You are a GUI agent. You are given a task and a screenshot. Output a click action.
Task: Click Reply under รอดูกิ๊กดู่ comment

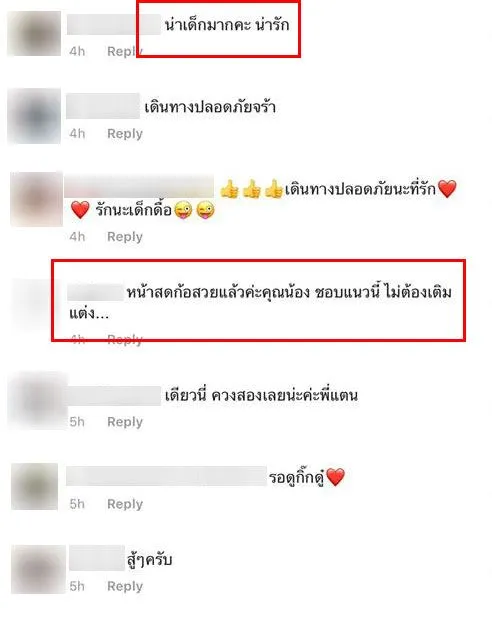coord(125,504)
